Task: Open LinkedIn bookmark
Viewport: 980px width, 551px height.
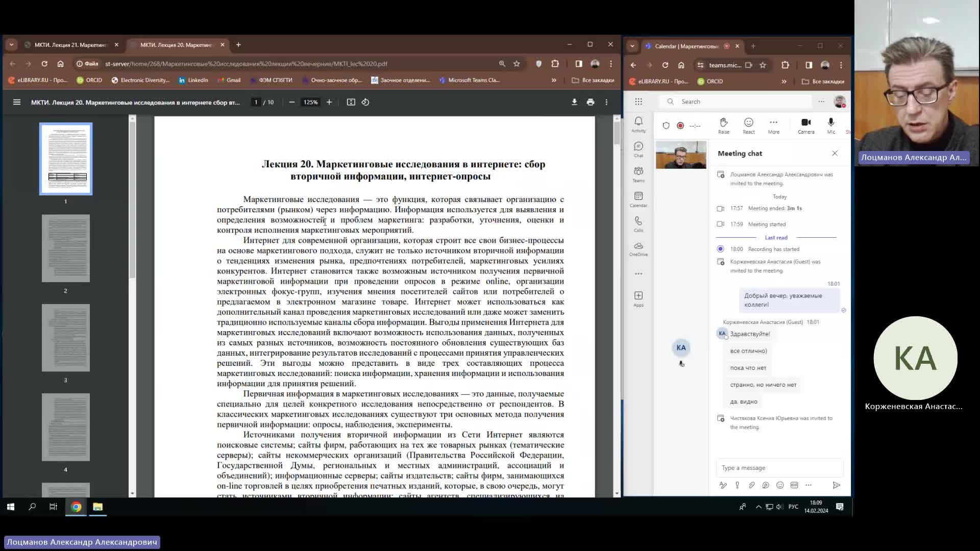Action: coord(193,80)
